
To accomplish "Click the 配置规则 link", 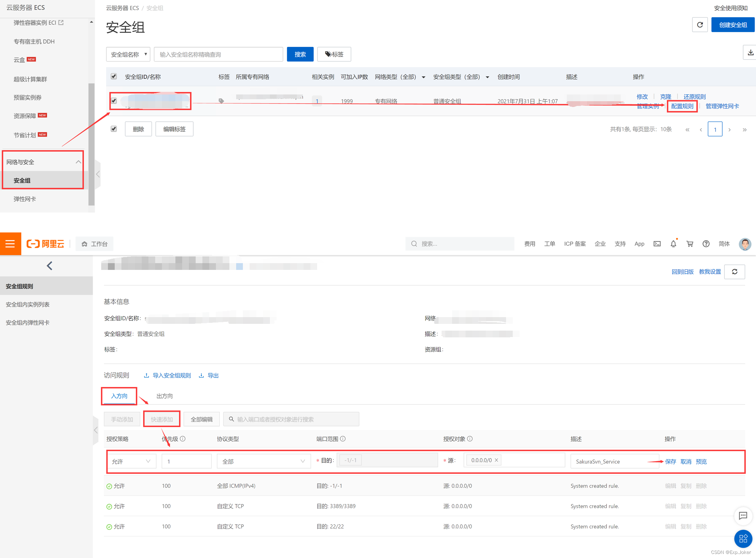I will point(682,106).
